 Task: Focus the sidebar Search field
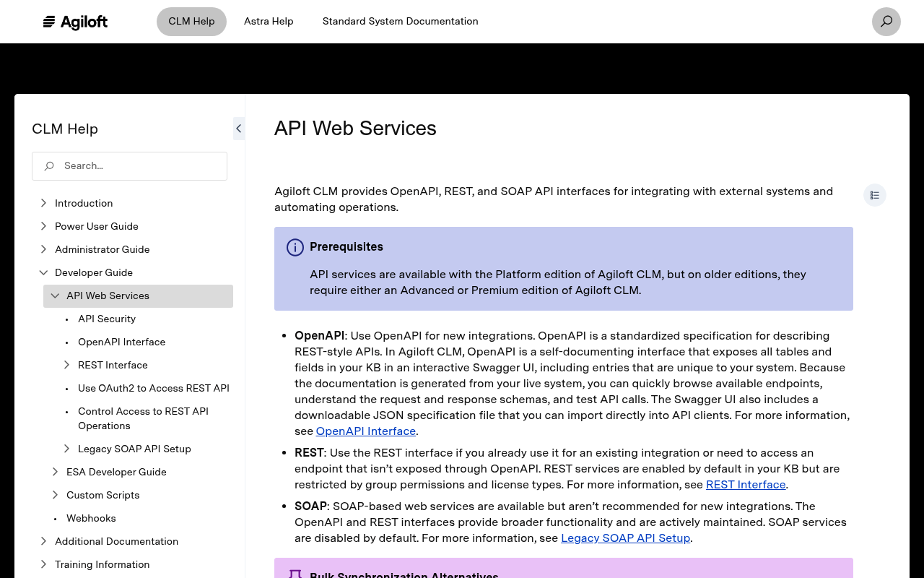tap(129, 166)
